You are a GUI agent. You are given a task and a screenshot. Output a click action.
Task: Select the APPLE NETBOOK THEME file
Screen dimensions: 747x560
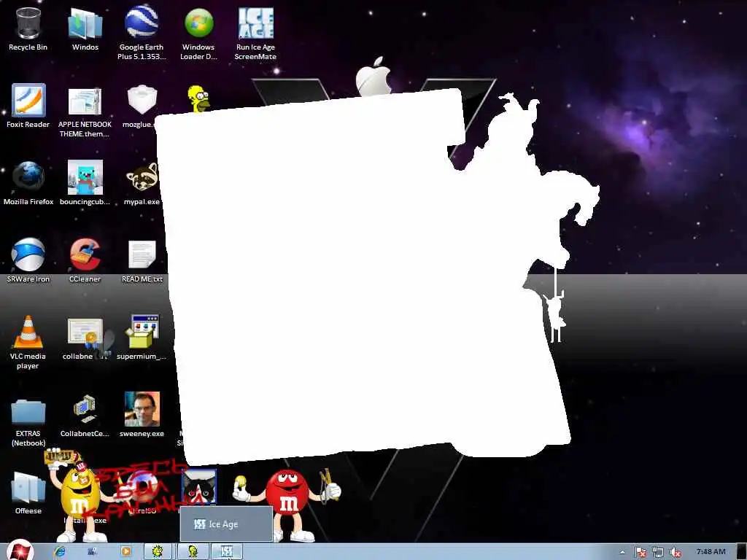85,112
